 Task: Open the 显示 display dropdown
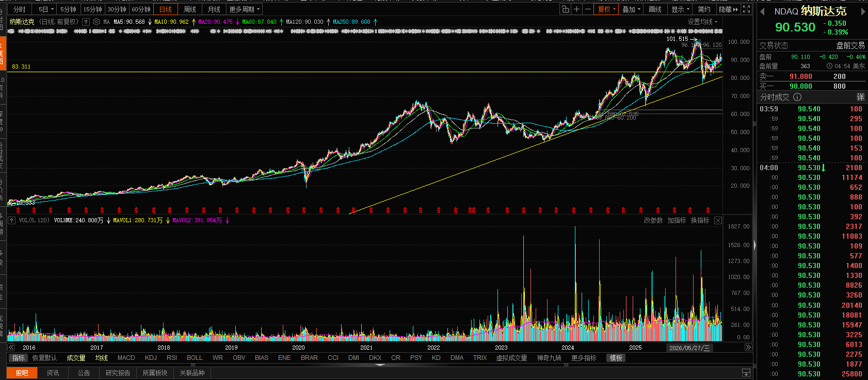click(x=680, y=9)
